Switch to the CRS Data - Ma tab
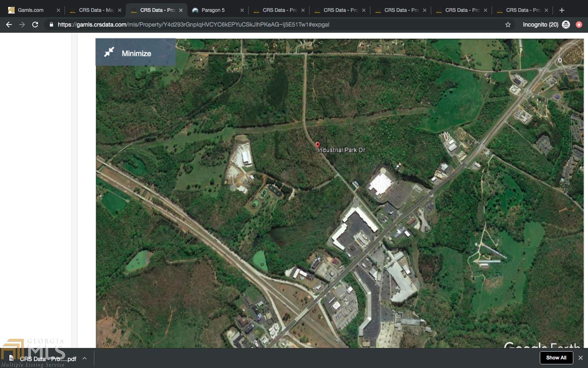 click(95, 10)
